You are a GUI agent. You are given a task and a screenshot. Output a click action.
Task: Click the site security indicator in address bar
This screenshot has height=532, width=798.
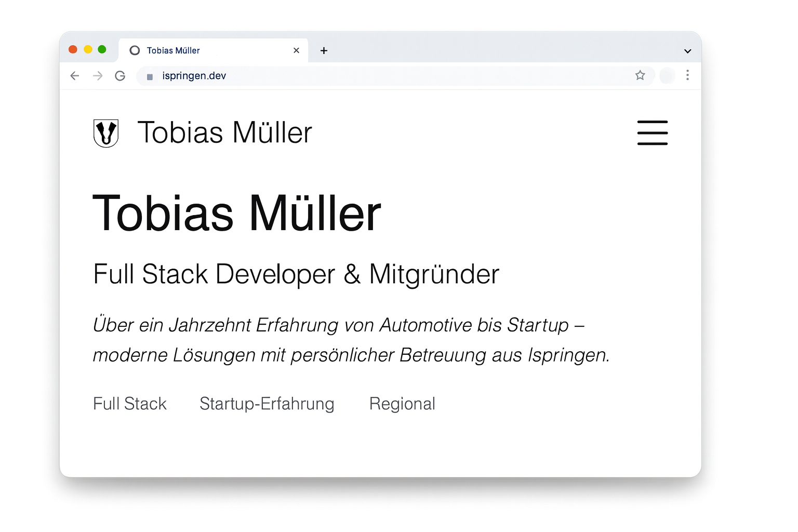[150, 76]
